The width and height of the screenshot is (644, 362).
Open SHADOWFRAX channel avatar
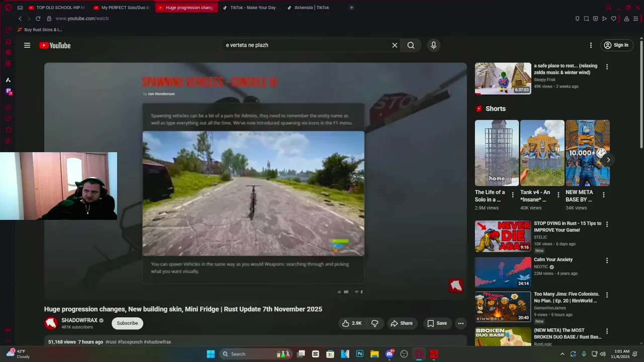[51, 323]
